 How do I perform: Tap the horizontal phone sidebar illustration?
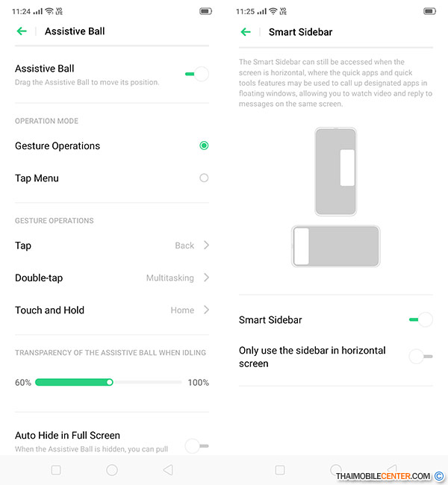click(x=335, y=246)
